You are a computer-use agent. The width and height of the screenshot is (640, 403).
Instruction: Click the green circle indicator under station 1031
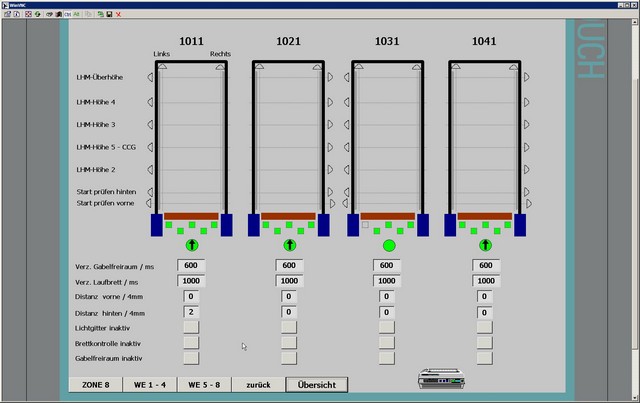389,245
